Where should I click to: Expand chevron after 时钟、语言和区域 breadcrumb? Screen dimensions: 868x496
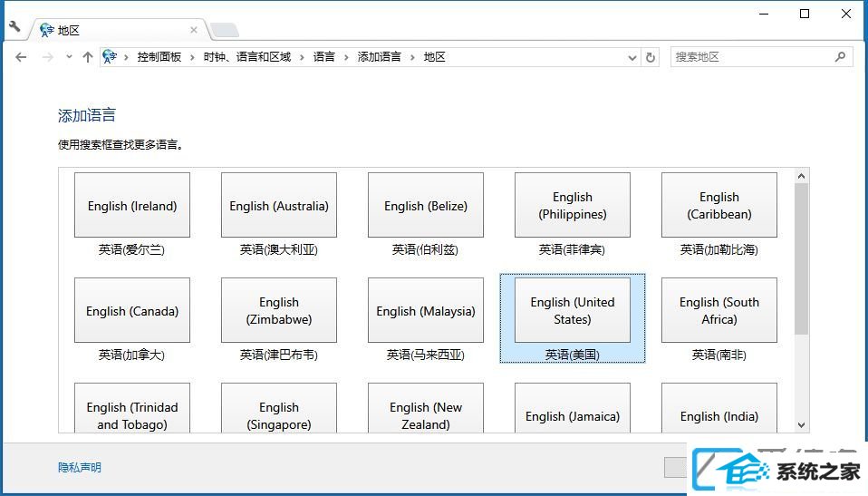(x=302, y=58)
